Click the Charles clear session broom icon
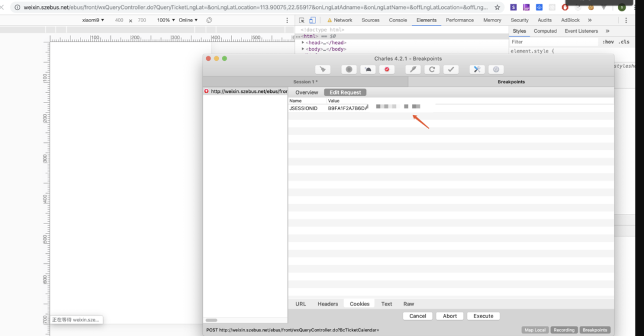644x336 pixels. pos(323,69)
